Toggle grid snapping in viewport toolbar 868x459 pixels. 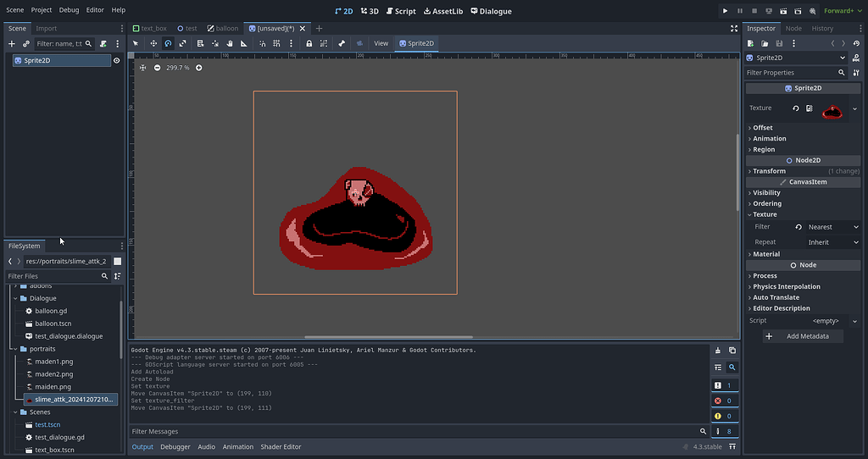pyautogui.click(x=276, y=43)
